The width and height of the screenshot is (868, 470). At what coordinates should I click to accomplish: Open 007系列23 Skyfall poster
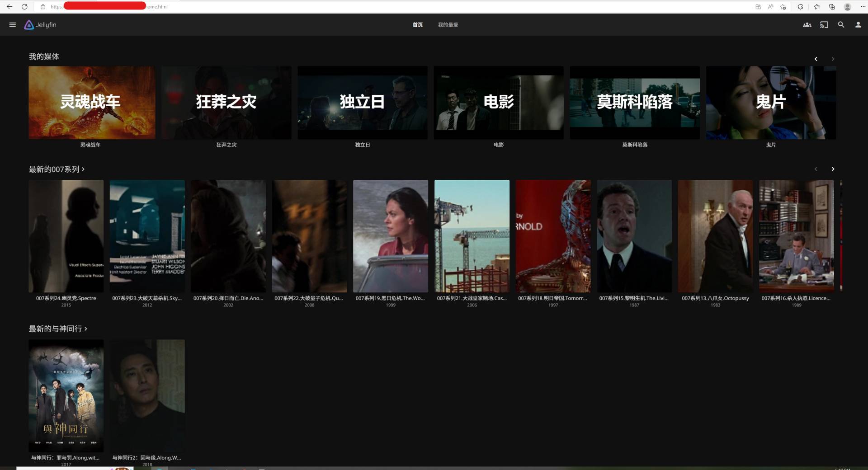pos(147,236)
